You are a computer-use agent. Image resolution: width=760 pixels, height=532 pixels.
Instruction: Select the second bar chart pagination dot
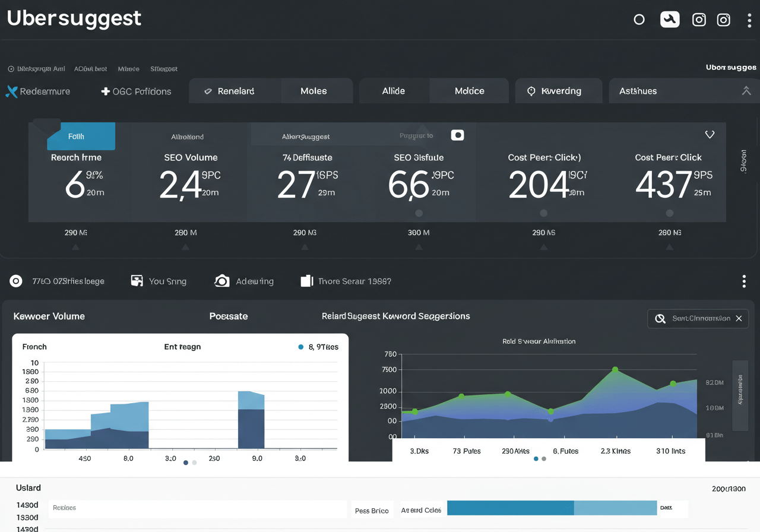pos(194,463)
